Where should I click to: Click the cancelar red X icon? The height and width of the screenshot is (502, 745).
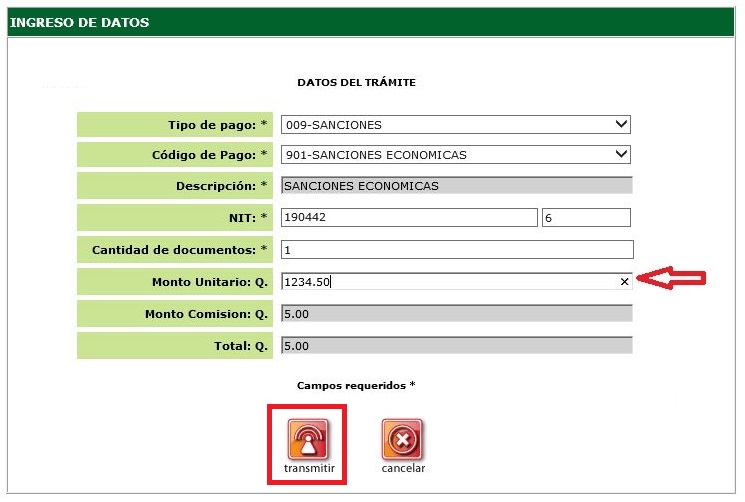click(x=402, y=439)
